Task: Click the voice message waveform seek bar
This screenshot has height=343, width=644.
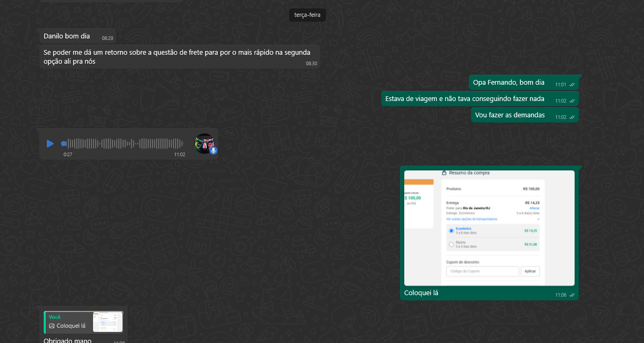Action: tap(122, 144)
